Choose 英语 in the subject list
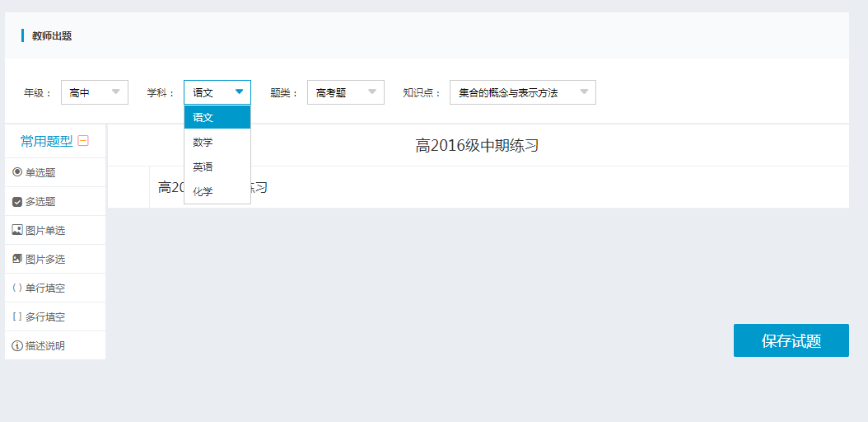The image size is (868, 422). coord(217,166)
